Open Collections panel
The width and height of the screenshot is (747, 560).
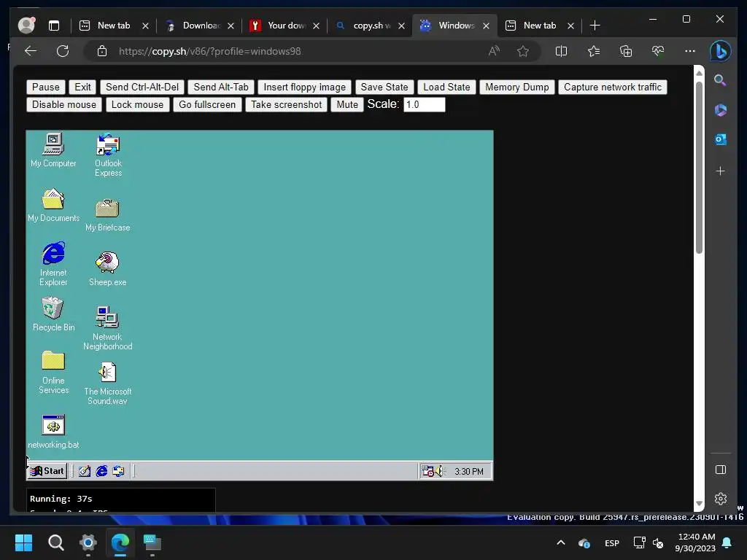pos(625,51)
